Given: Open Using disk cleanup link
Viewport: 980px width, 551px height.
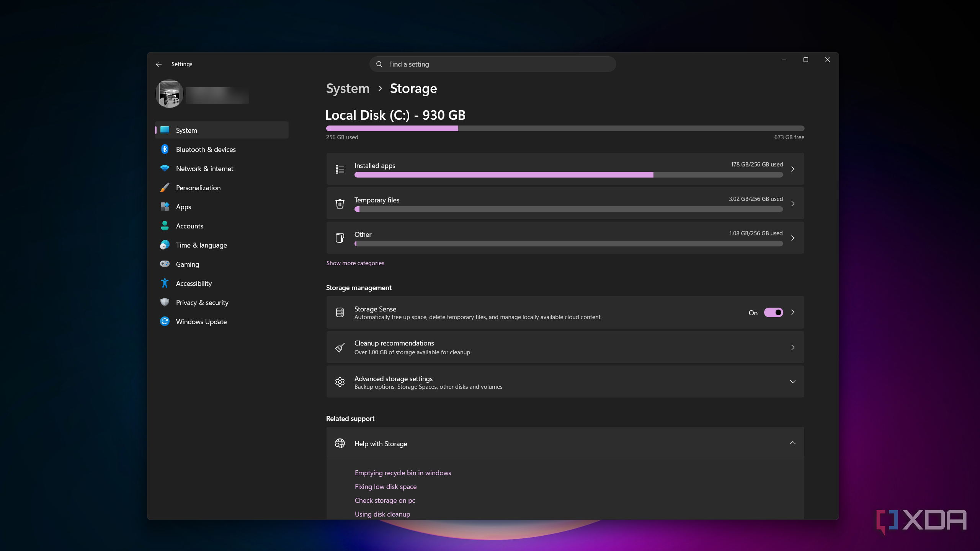Looking at the screenshot, I should [382, 514].
